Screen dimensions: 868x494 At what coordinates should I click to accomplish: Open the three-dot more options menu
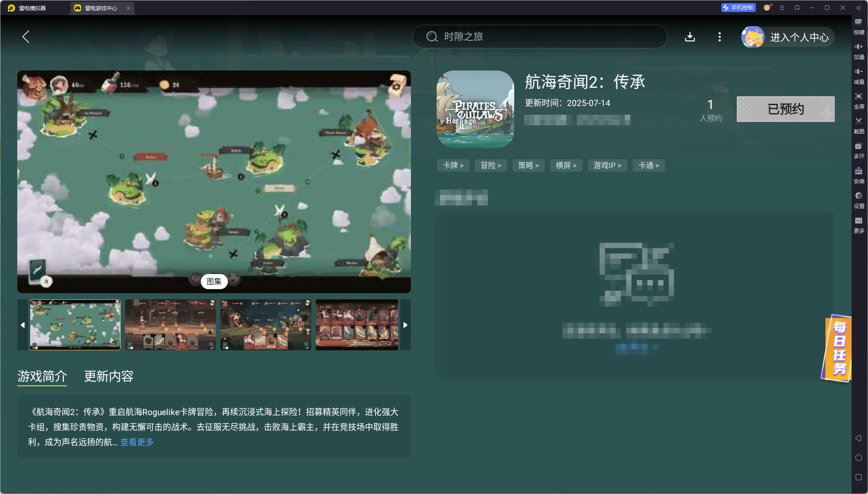[719, 37]
